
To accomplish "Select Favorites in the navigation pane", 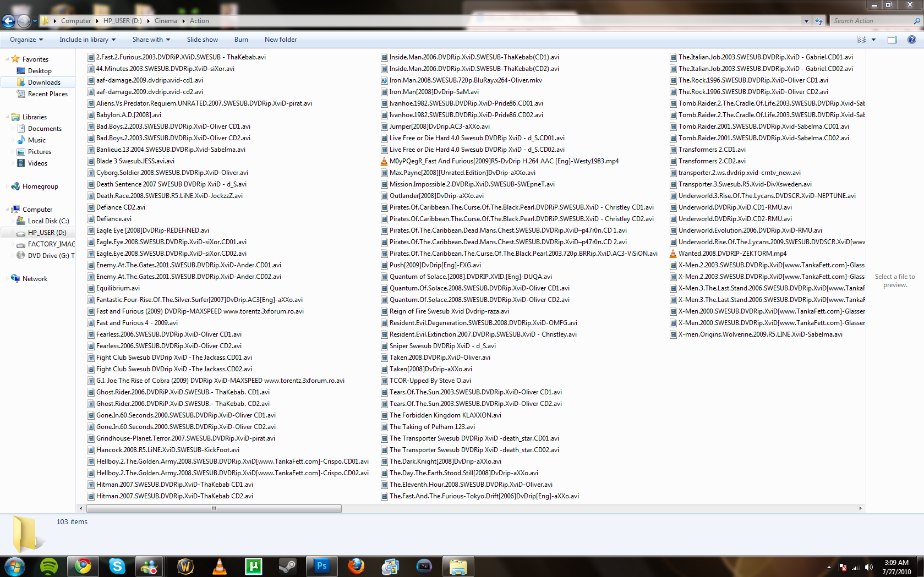I will pyautogui.click(x=35, y=59).
